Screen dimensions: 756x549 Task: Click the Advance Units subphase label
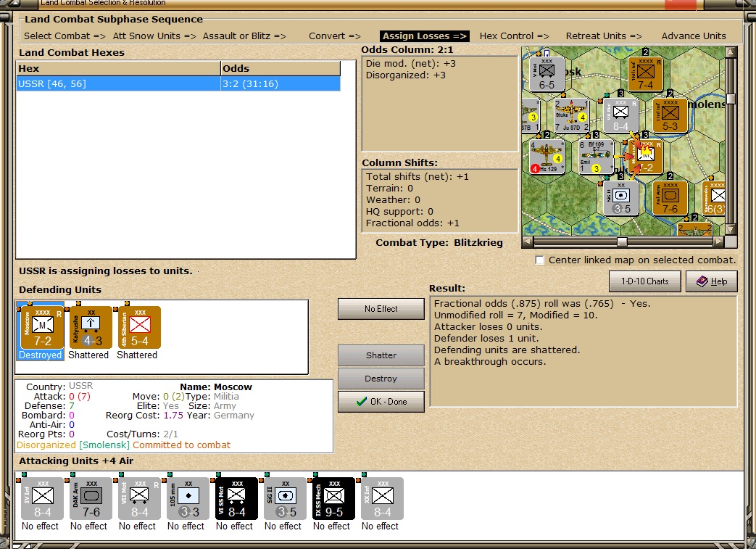click(694, 36)
